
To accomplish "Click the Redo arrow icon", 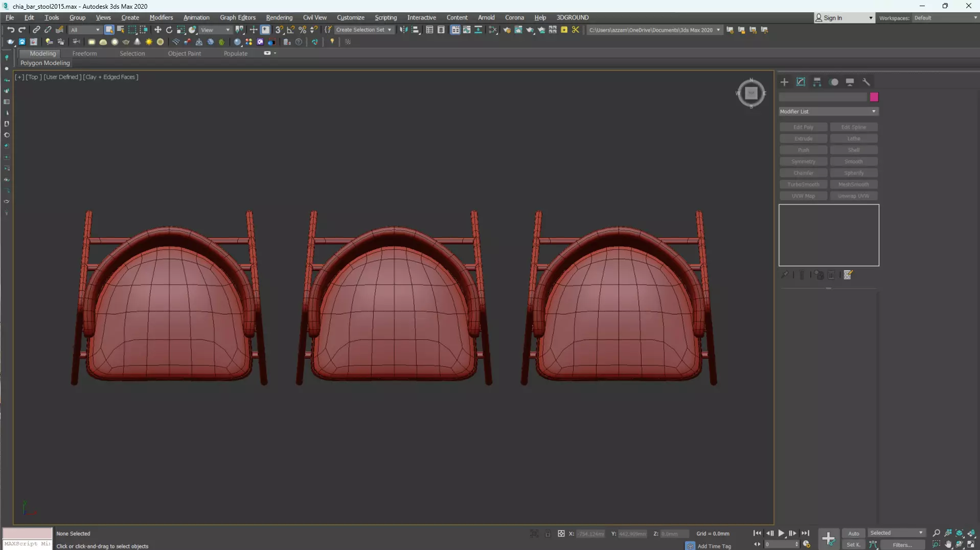I will tap(22, 30).
